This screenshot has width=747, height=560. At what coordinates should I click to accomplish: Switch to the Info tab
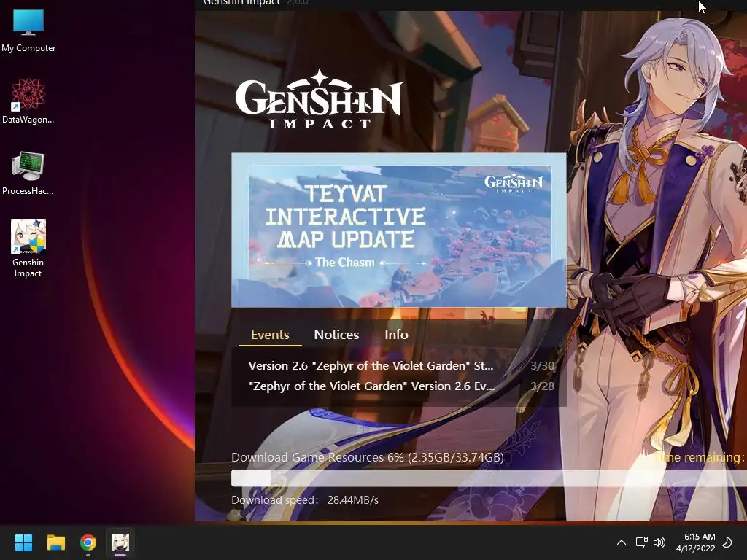point(396,335)
